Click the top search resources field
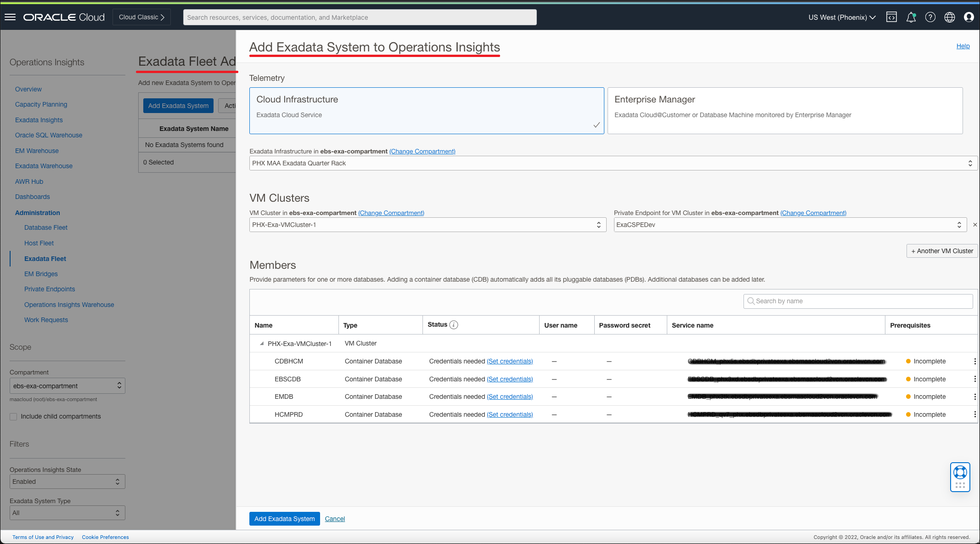The width and height of the screenshot is (980, 544). (360, 17)
